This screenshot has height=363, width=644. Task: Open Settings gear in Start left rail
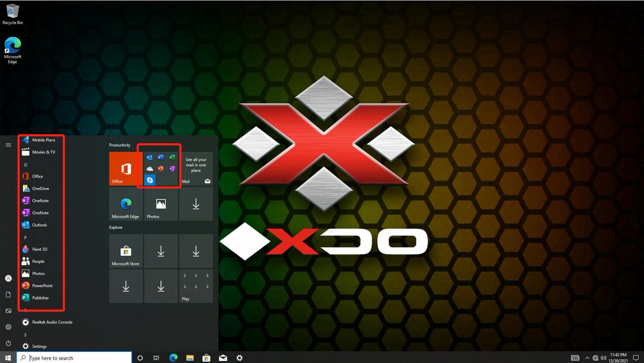pos(8,327)
